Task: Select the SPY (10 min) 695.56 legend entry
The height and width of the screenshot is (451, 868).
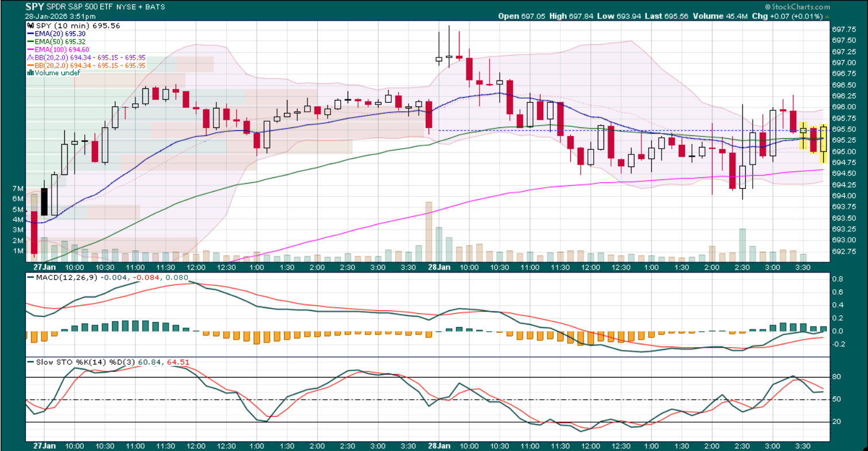Action: (x=74, y=26)
